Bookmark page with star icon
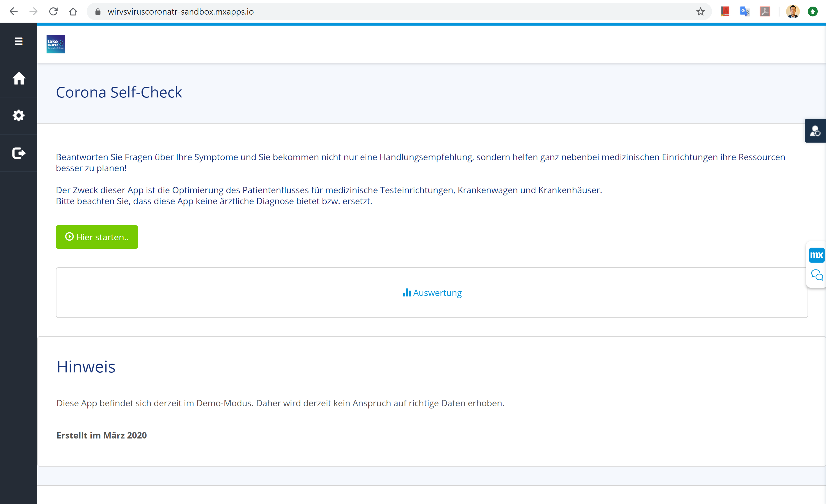Image resolution: width=826 pixels, height=504 pixels. [x=700, y=12]
